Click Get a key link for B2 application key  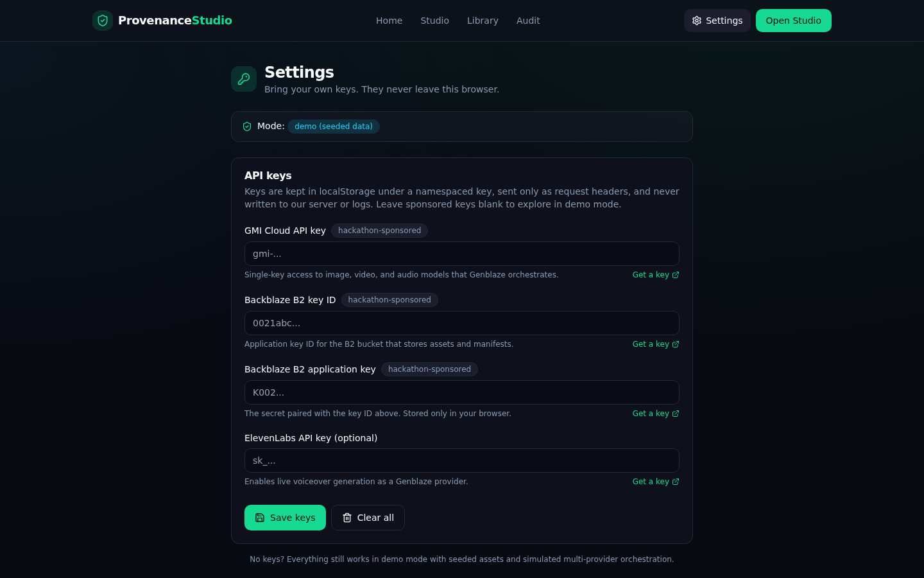pos(656,414)
